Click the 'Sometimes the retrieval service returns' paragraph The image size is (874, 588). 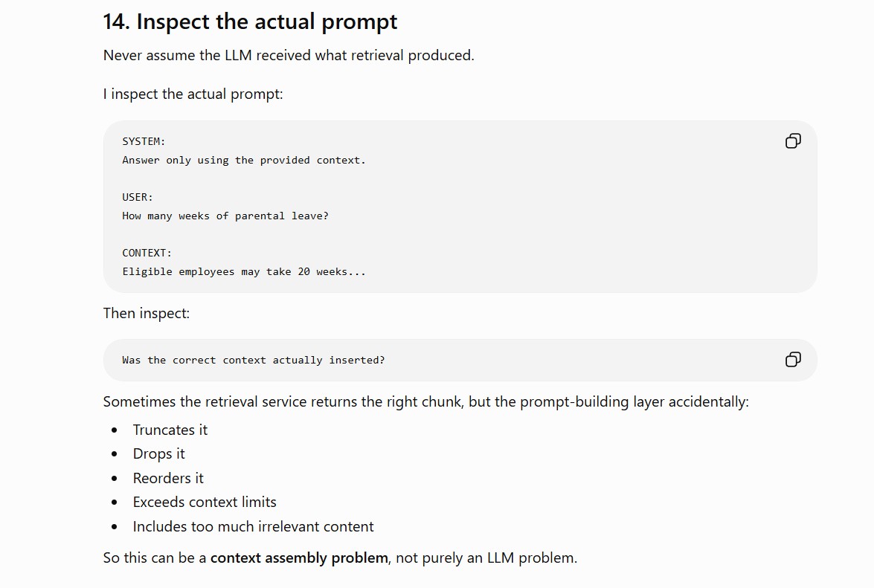point(426,402)
